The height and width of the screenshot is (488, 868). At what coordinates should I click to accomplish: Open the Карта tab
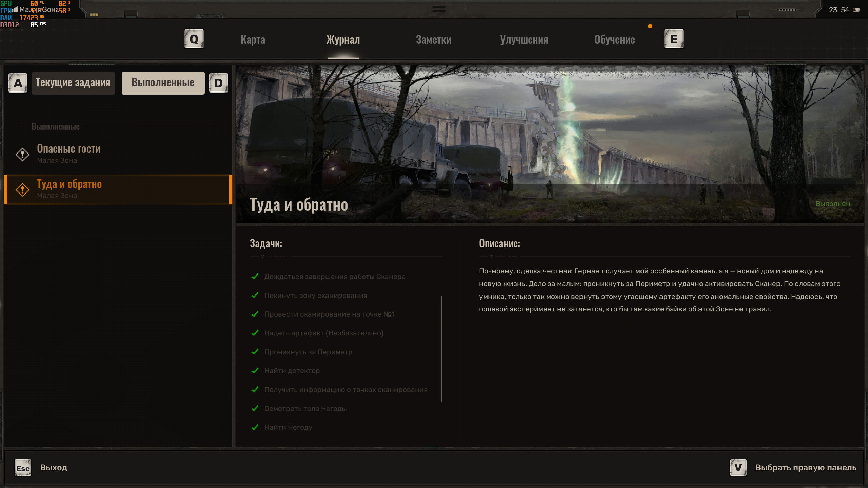[253, 40]
